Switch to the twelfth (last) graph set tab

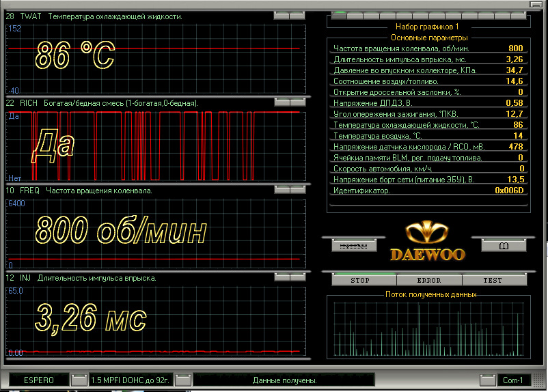click(x=519, y=16)
